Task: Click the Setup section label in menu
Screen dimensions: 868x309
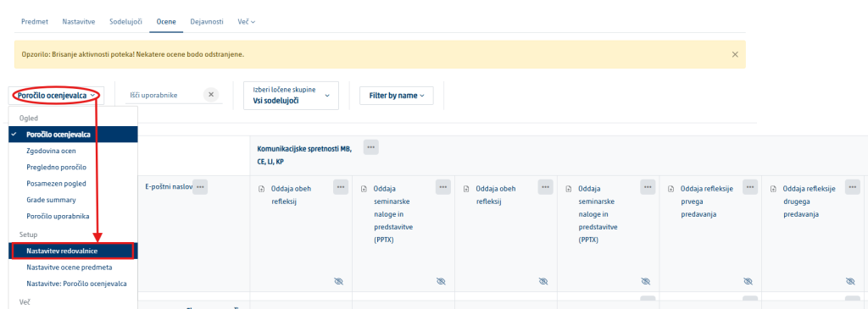Action: coord(28,235)
